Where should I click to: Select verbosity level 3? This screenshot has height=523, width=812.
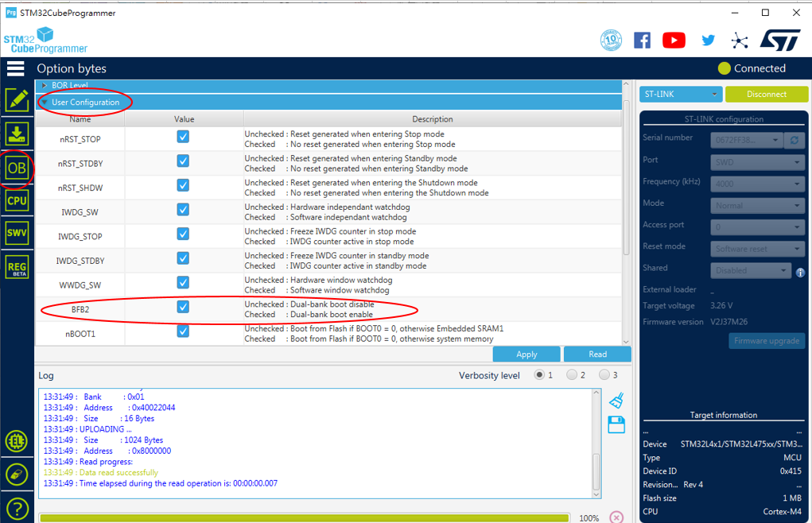click(604, 374)
